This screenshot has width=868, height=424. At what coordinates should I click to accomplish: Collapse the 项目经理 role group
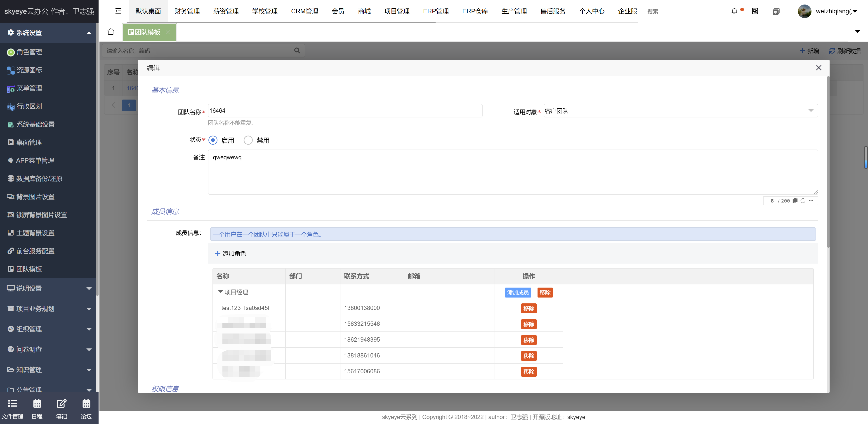221,292
